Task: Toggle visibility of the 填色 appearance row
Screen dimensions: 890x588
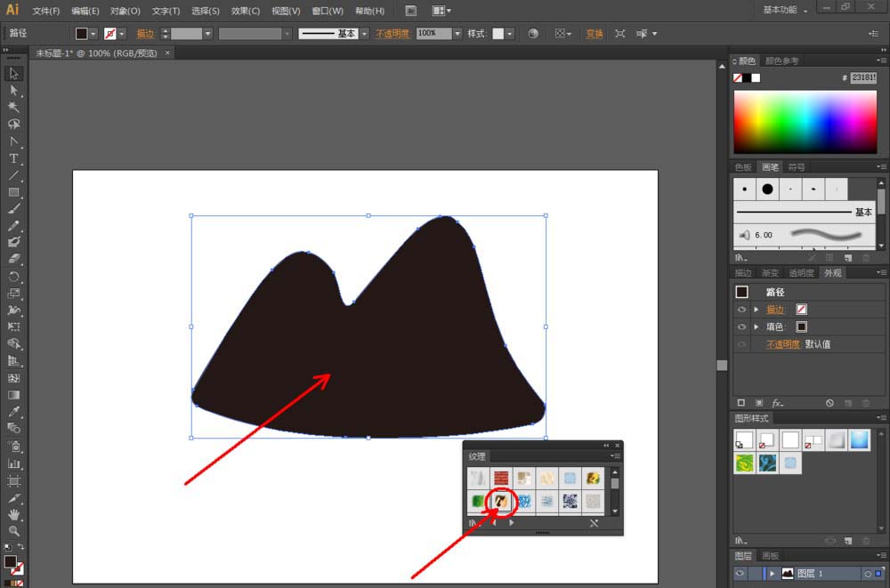Action: pyautogui.click(x=741, y=326)
